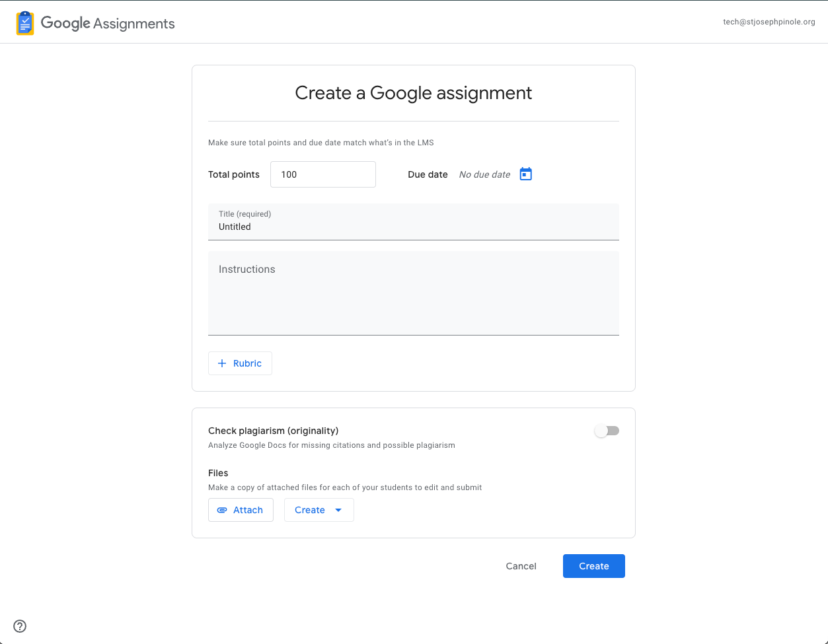Cancel the assignment creation
Viewport: 828px width, 644px height.
click(x=521, y=566)
